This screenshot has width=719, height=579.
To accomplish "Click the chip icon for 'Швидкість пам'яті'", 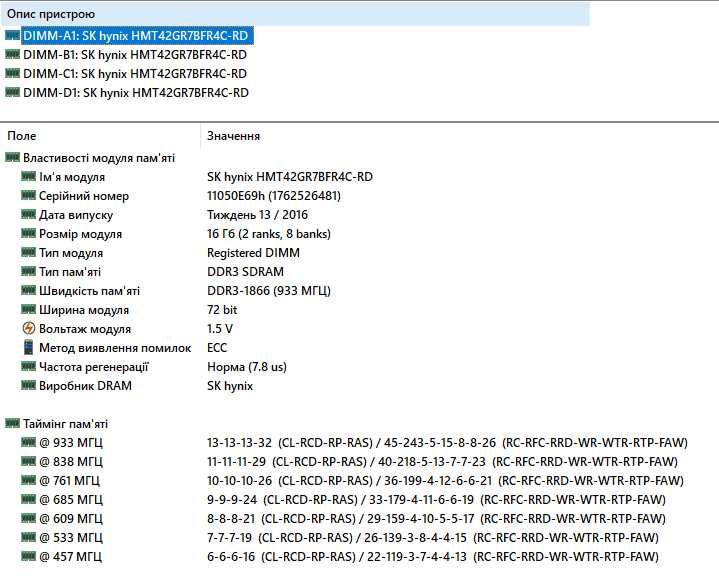I will (x=28, y=290).
